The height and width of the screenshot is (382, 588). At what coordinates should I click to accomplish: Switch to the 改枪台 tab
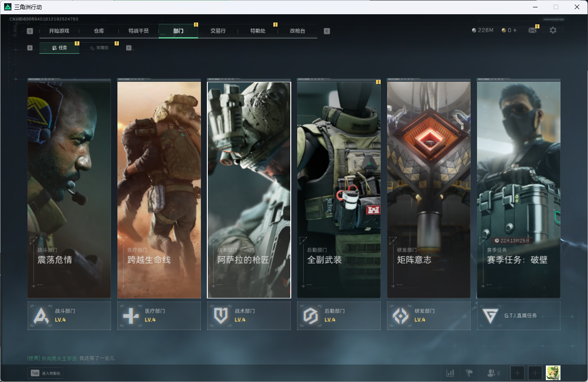297,31
